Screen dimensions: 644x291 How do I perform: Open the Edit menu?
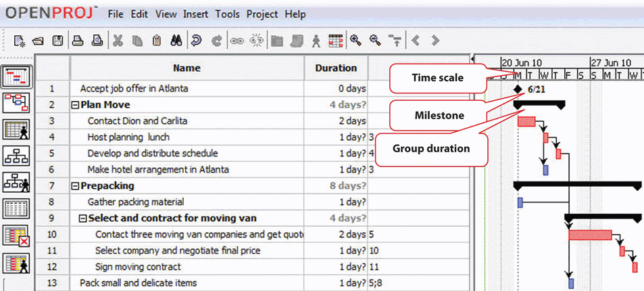click(139, 14)
